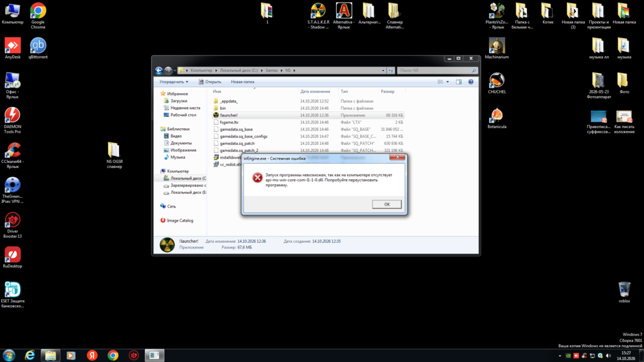Select the PlantsVsZombies shortcut icon
The width and height of the screenshot is (644, 362).
point(497,15)
